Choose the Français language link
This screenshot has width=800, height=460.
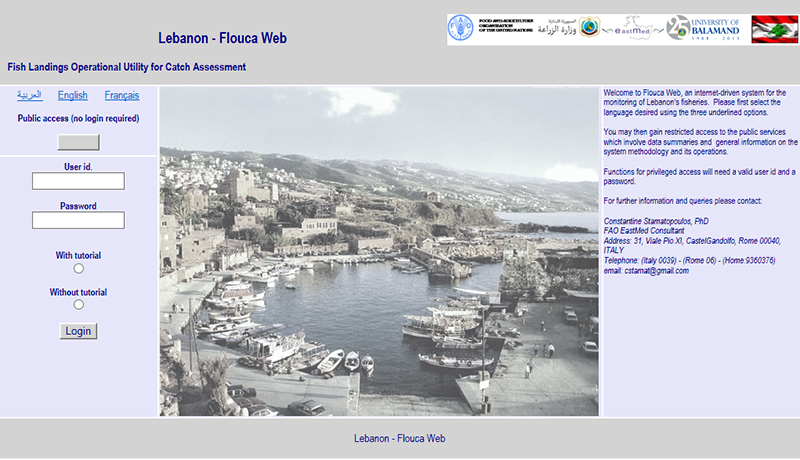[x=122, y=96]
